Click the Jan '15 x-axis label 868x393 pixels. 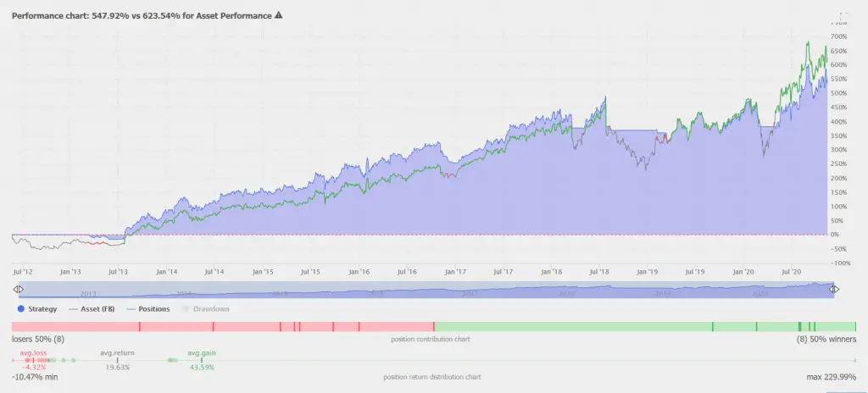coord(263,272)
